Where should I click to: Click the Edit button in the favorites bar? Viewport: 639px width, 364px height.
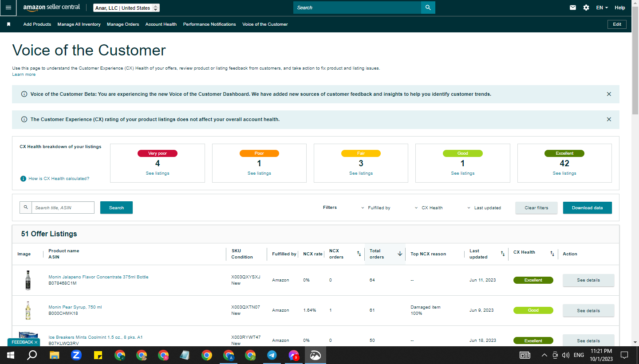click(617, 24)
